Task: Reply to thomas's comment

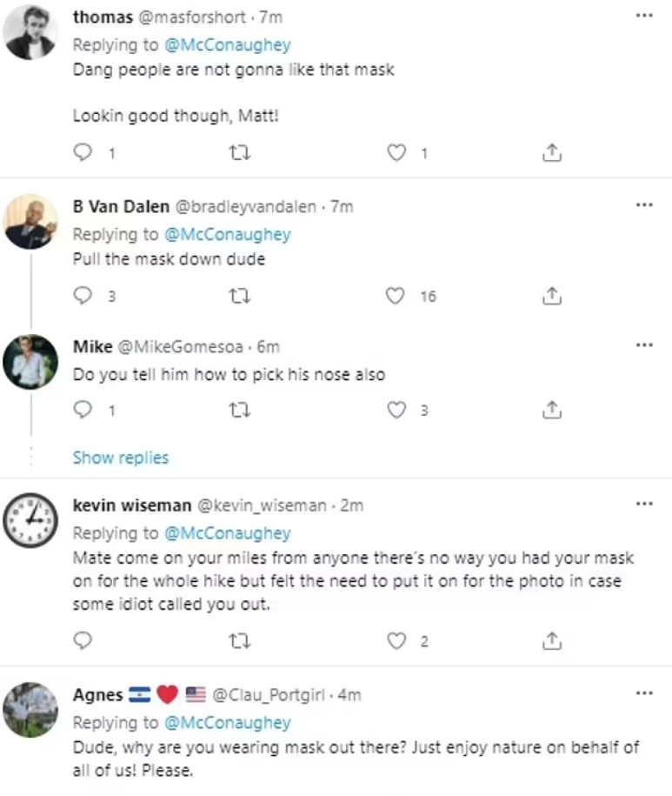Action: [x=83, y=152]
